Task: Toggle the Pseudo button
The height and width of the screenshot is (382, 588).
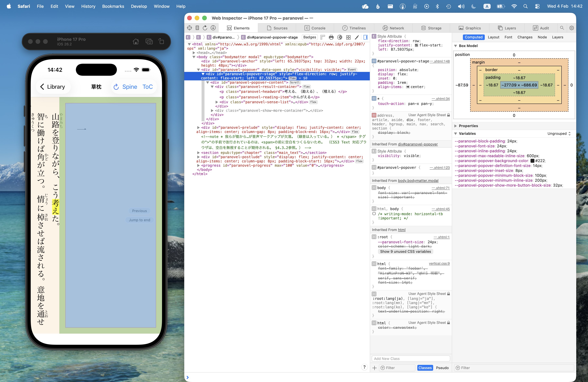Action: pos(442,368)
